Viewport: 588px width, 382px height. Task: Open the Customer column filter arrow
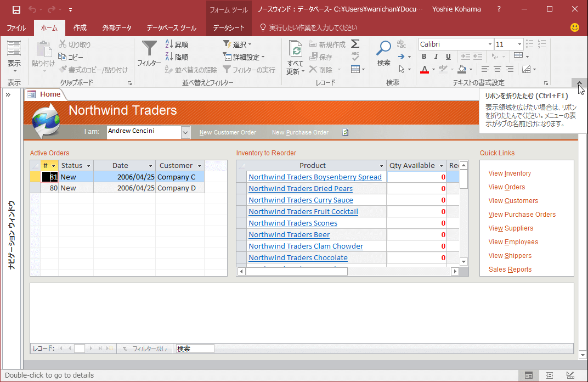(x=200, y=166)
